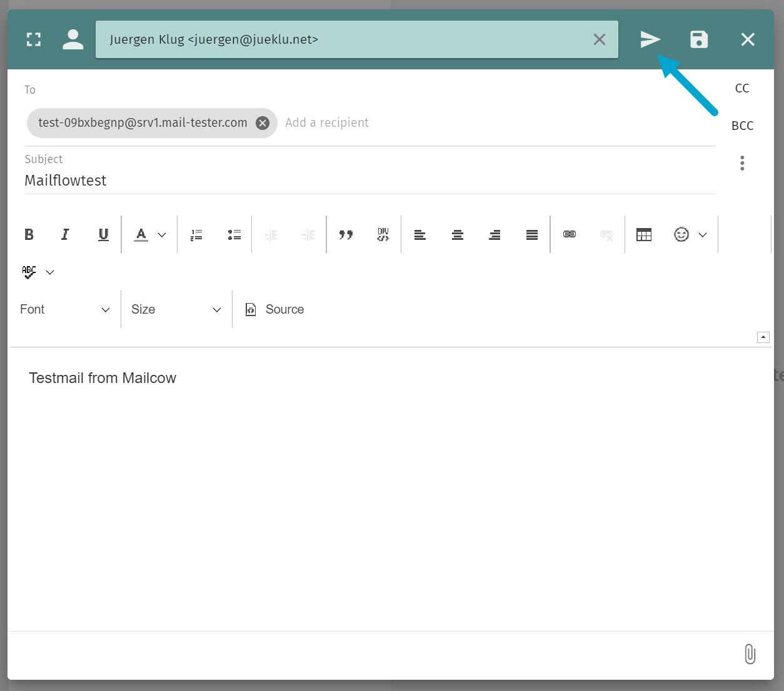Image resolution: width=784 pixels, height=691 pixels.
Task: Insert a hyperlink with the link icon
Action: tap(569, 234)
